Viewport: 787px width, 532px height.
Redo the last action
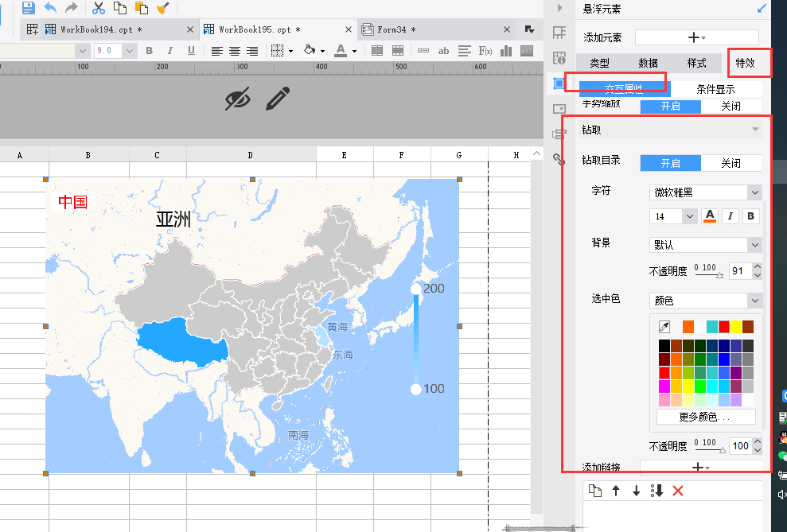[72, 7]
